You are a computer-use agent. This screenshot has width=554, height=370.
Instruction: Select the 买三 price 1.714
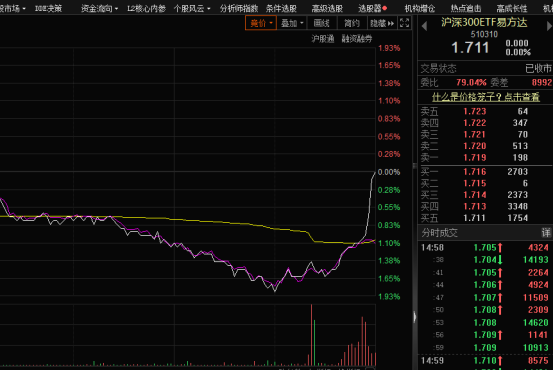coord(475,195)
